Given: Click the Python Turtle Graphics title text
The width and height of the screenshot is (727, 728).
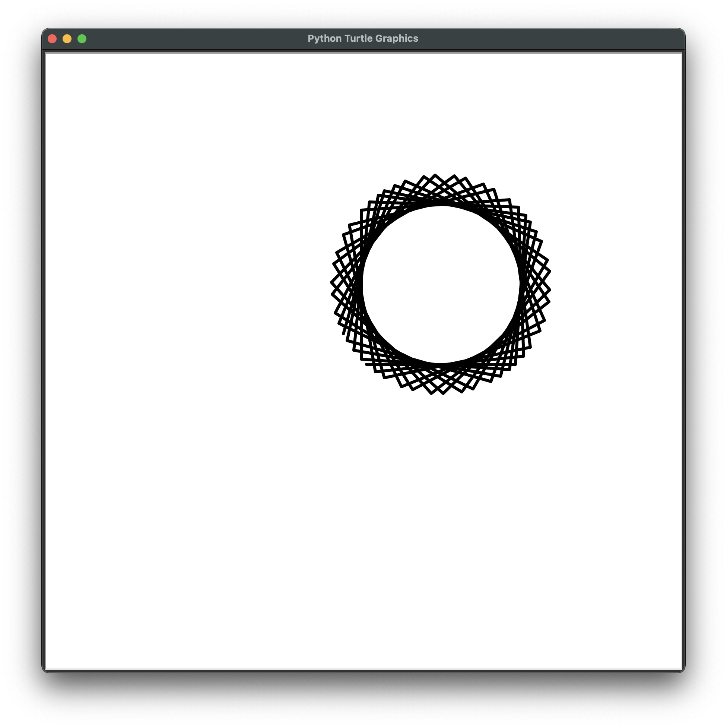Looking at the screenshot, I should pyautogui.click(x=363, y=38).
